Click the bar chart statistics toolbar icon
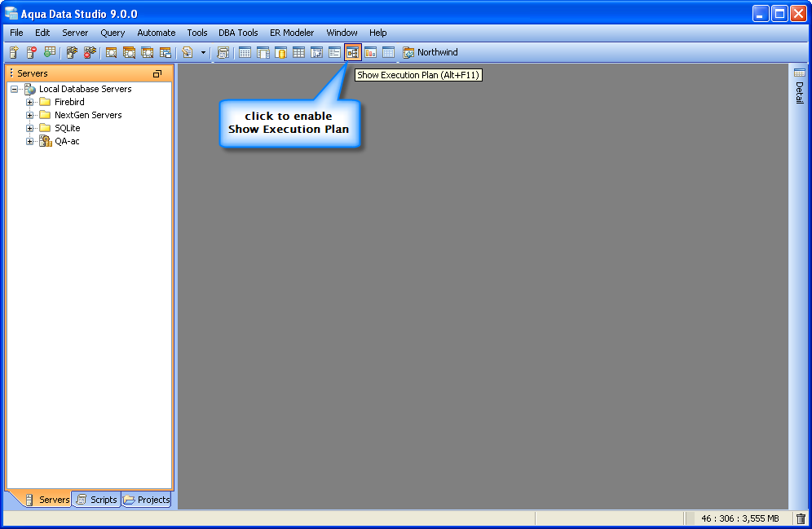Screen dimensions: 812x529 pos(371,52)
